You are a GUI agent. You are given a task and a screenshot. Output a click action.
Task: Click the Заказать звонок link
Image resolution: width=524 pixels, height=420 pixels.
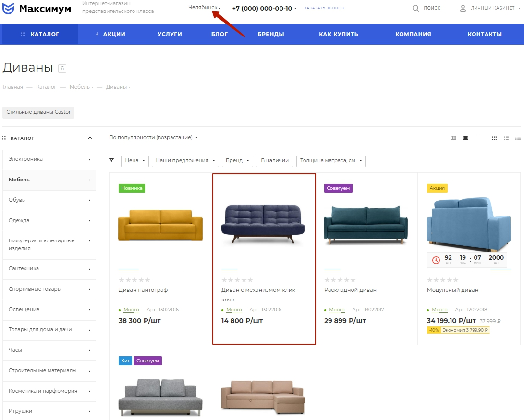click(324, 8)
